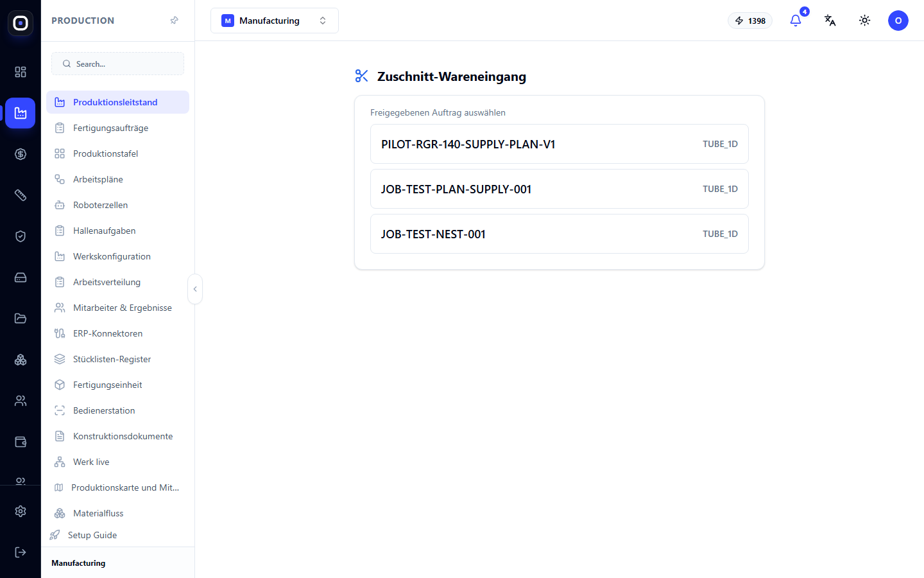Screen dimensions: 924x578
Task: Select Produktionsleitstand in the sidebar
Action: click(x=117, y=102)
